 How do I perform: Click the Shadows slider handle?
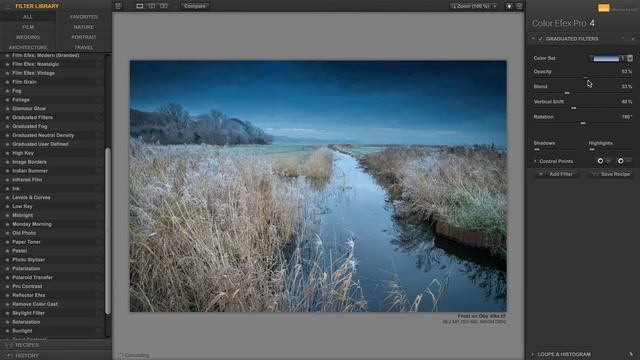(537, 150)
